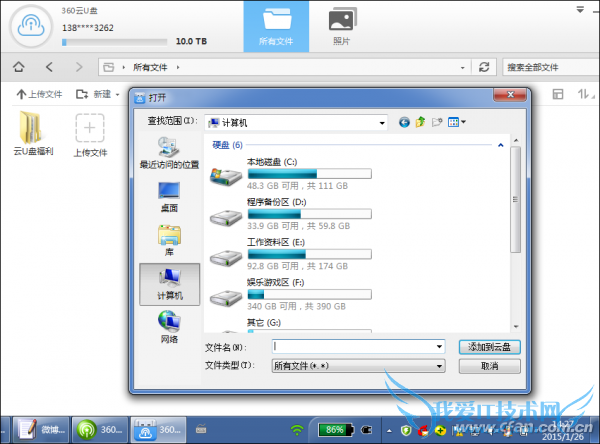Open the green 360 WiFi taskbar item
Image resolution: width=600 pixels, height=444 pixels.
pos(100,430)
